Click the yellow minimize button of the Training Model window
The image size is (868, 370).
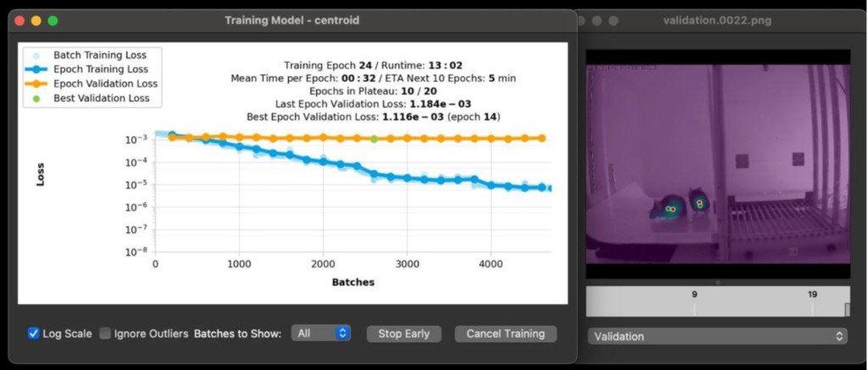coord(36,20)
